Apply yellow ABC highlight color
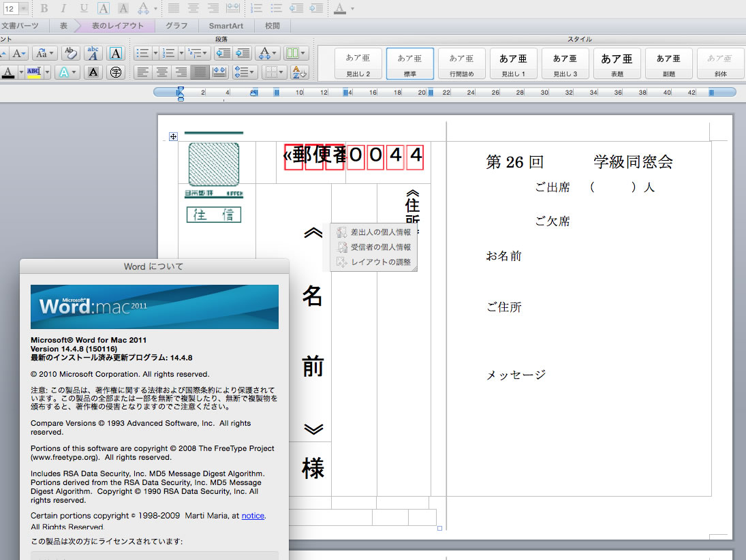Viewport: 746px width, 560px height. click(x=34, y=72)
